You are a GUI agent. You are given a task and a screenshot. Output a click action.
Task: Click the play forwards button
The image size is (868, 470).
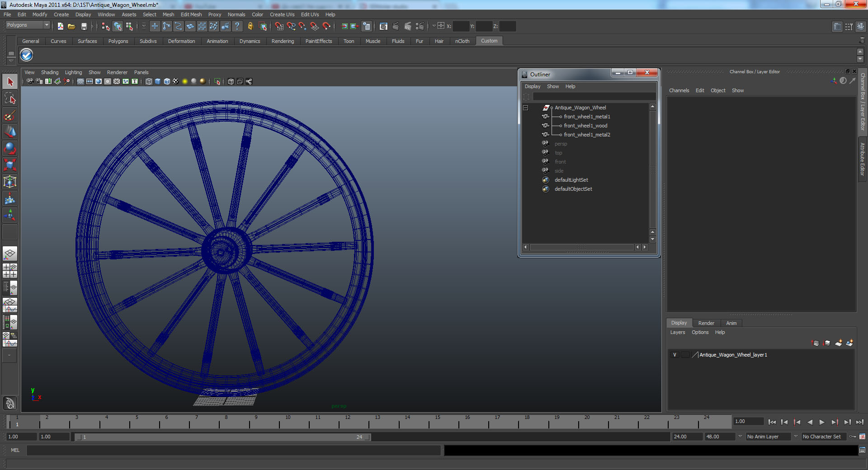822,422
